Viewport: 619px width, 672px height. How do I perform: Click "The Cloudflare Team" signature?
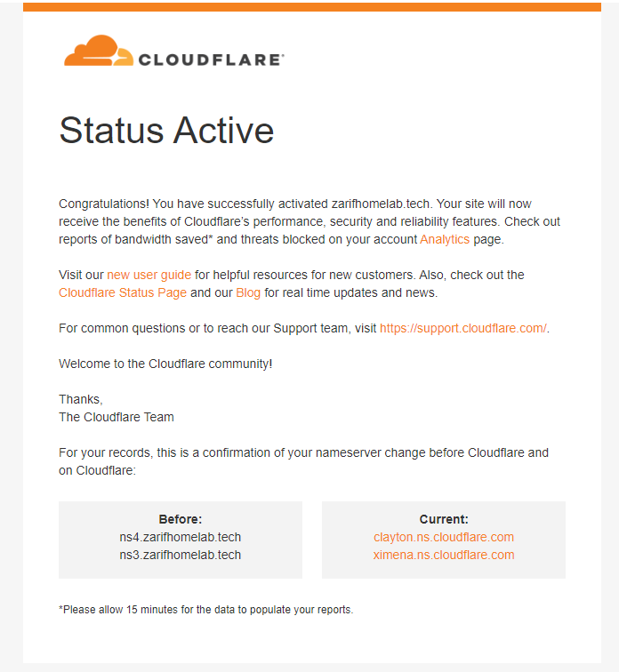(x=117, y=417)
